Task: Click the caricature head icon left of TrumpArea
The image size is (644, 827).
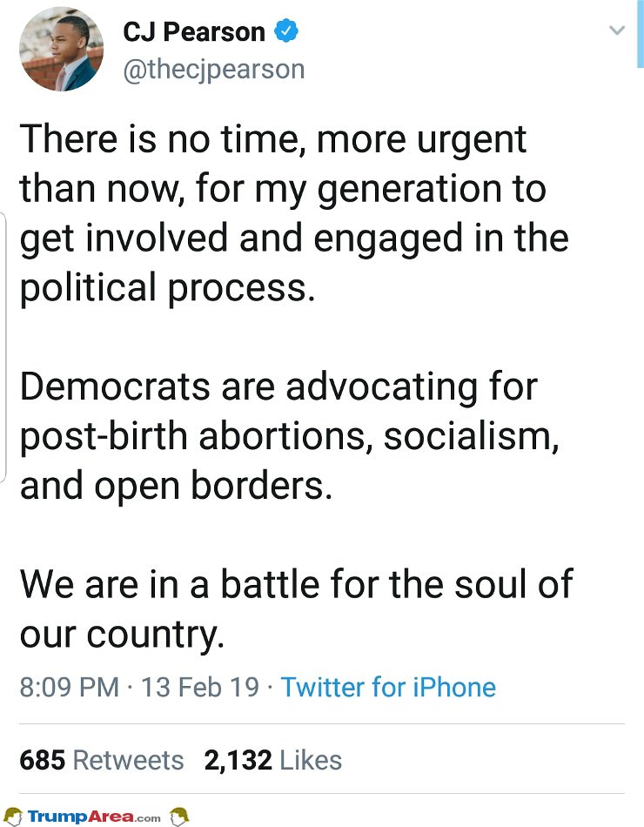Action: click(x=13, y=817)
